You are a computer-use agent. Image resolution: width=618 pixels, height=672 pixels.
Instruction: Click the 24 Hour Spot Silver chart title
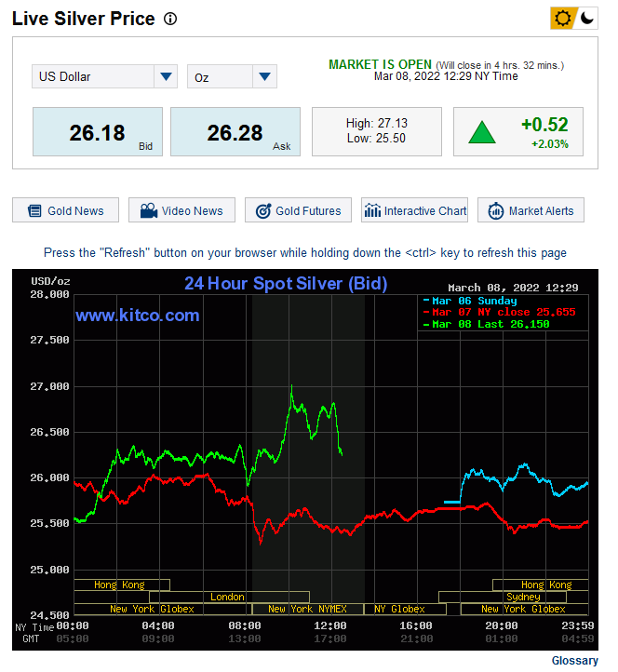pos(286,284)
